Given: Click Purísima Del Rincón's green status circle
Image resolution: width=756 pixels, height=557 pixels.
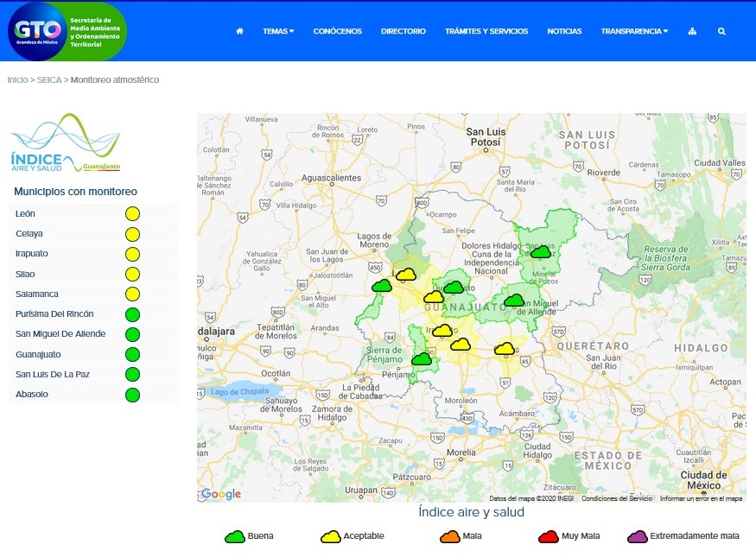Looking at the screenshot, I should pyautogui.click(x=132, y=314).
